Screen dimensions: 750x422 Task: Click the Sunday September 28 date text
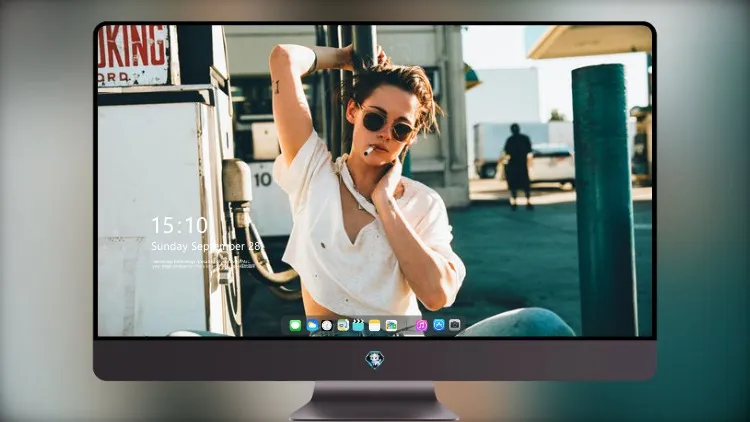207,246
